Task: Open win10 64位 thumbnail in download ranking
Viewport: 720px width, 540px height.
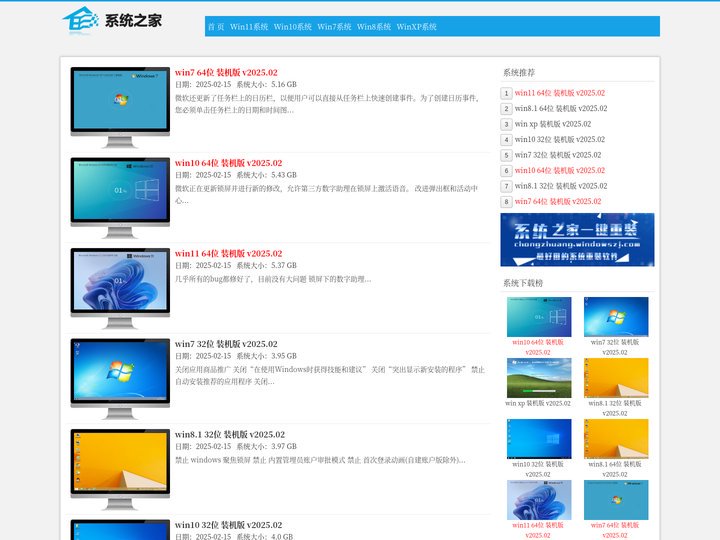Action: (539, 317)
